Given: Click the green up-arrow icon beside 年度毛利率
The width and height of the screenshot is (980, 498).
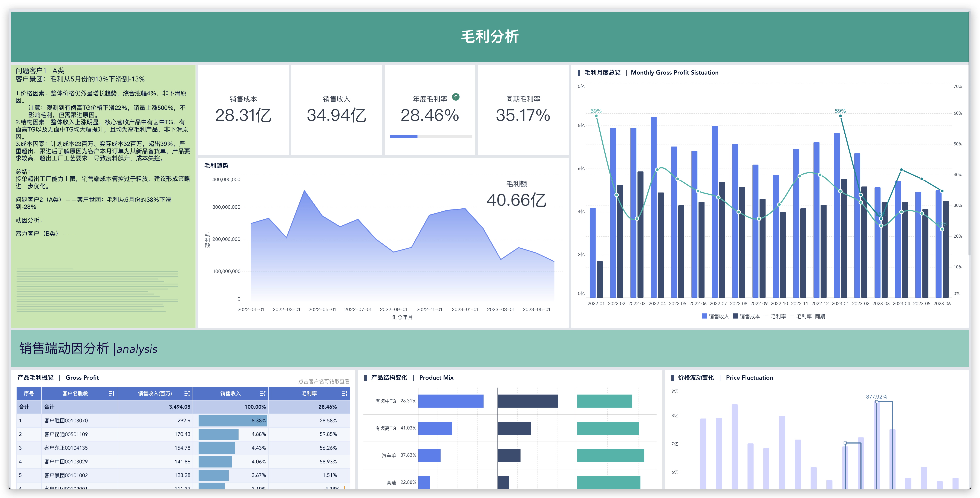Looking at the screenshot, I should [455, 97].
